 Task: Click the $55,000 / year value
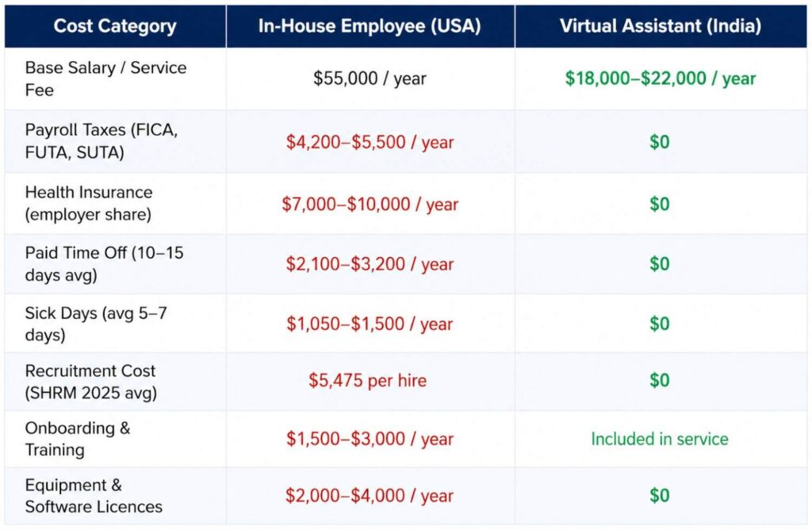point(370,79)
